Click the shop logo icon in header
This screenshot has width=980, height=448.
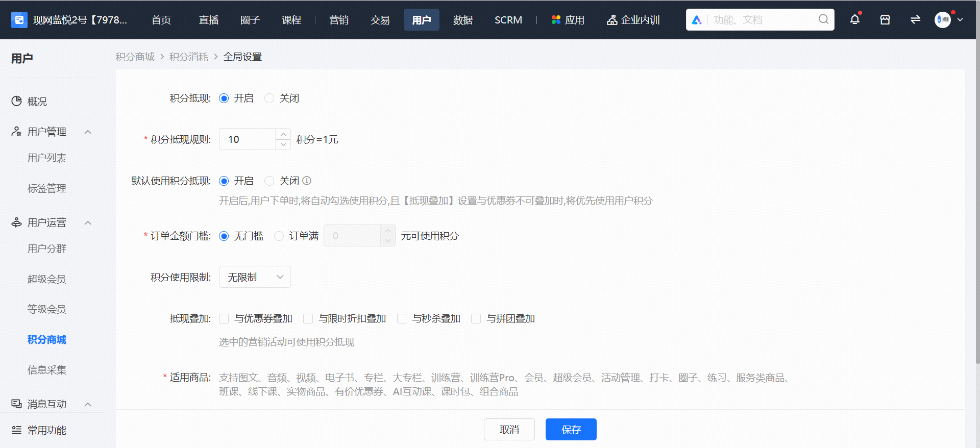[19, 20]
